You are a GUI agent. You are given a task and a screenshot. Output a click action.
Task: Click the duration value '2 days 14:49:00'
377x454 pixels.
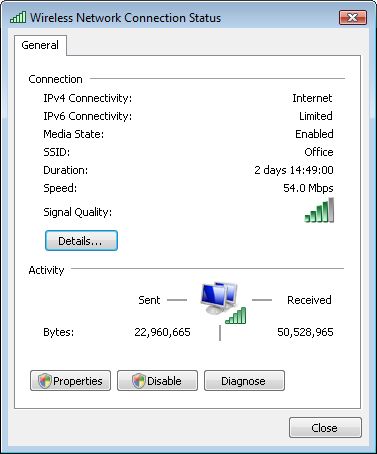[x=294, y=170]
